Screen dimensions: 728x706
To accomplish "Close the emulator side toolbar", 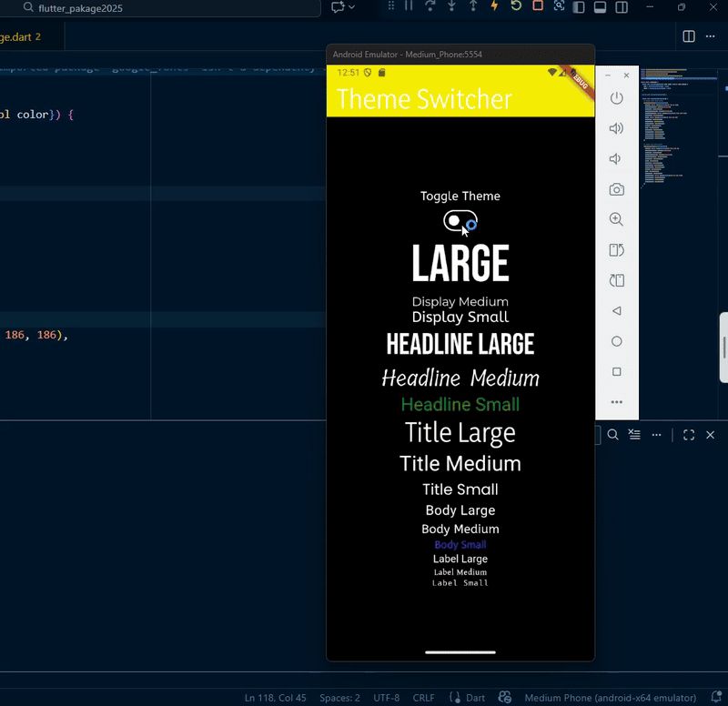I will click(626, 76).
